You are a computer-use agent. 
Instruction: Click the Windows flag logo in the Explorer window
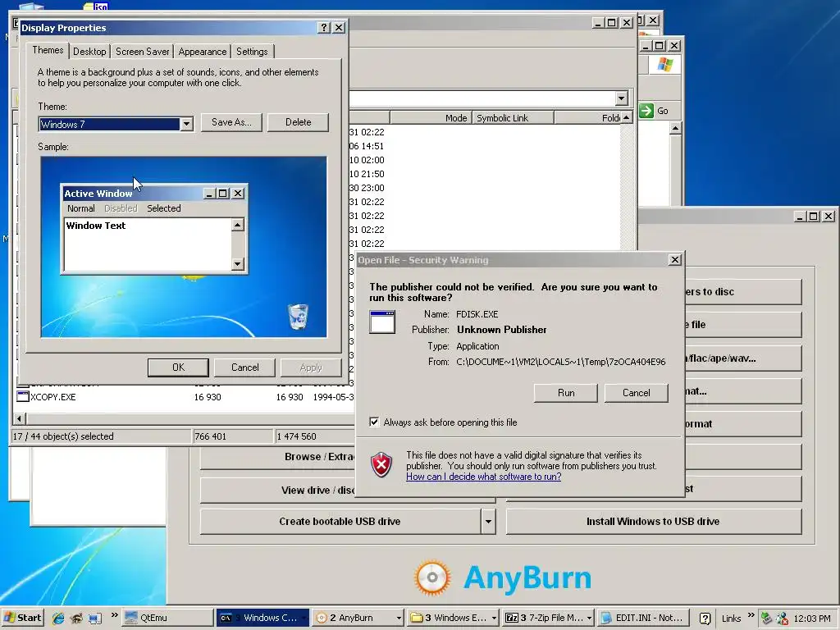pos(664,65)
